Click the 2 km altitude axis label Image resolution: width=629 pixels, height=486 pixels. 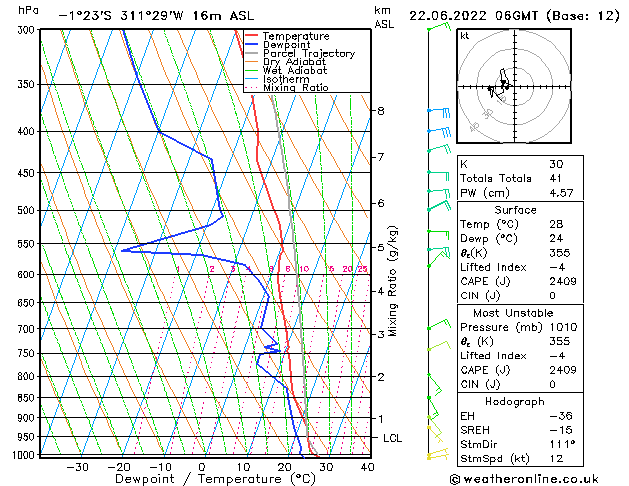click(381, 377)
